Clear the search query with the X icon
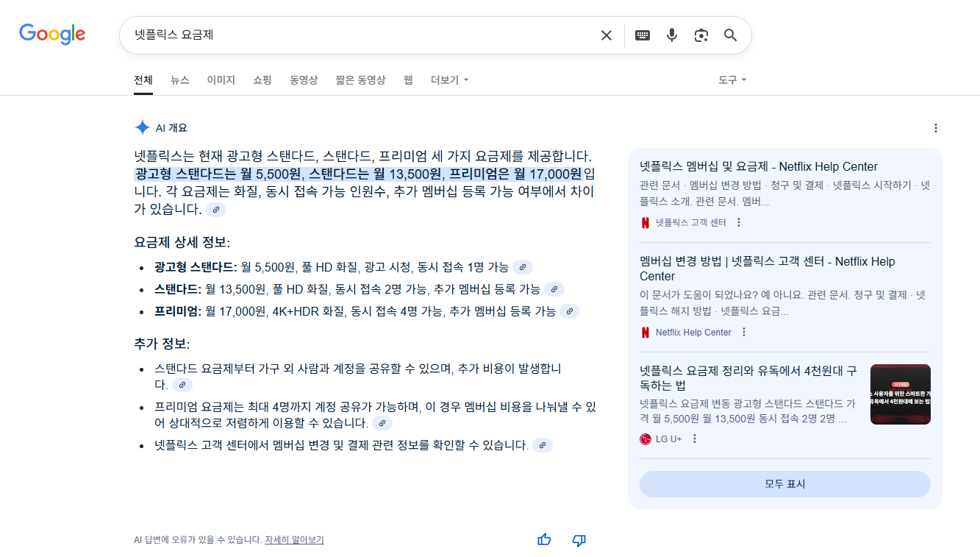Image resolution: width=980 pixels, height=557 pixels. pos(607,35)
